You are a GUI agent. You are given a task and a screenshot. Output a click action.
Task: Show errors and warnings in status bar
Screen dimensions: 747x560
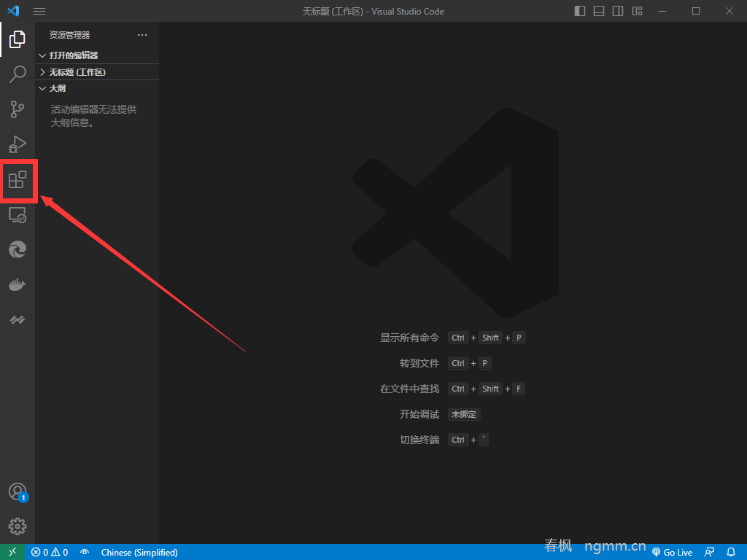point(50,552)
